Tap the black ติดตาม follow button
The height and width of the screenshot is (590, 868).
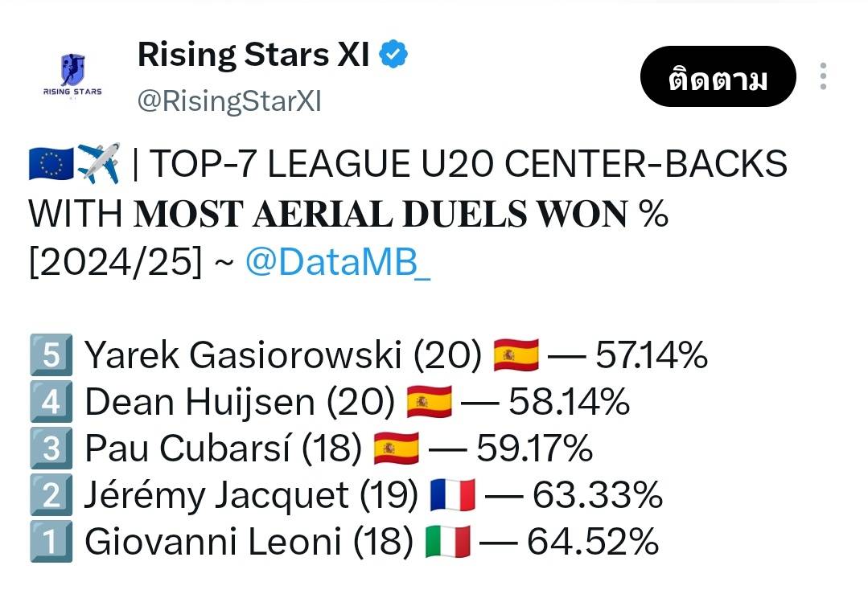pos(718,77)
